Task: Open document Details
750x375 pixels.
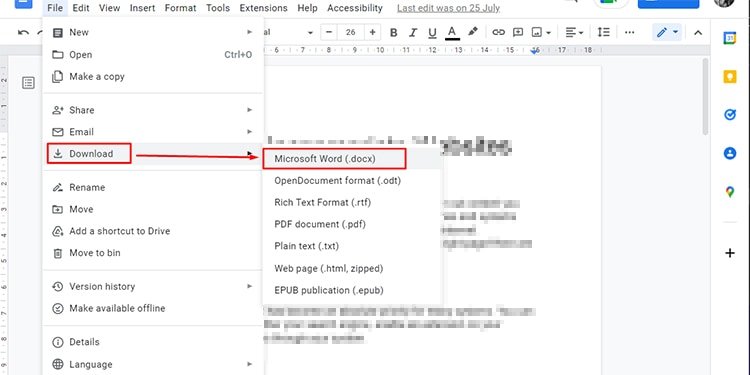Action: pyautogui.click(x=153, y=342)
